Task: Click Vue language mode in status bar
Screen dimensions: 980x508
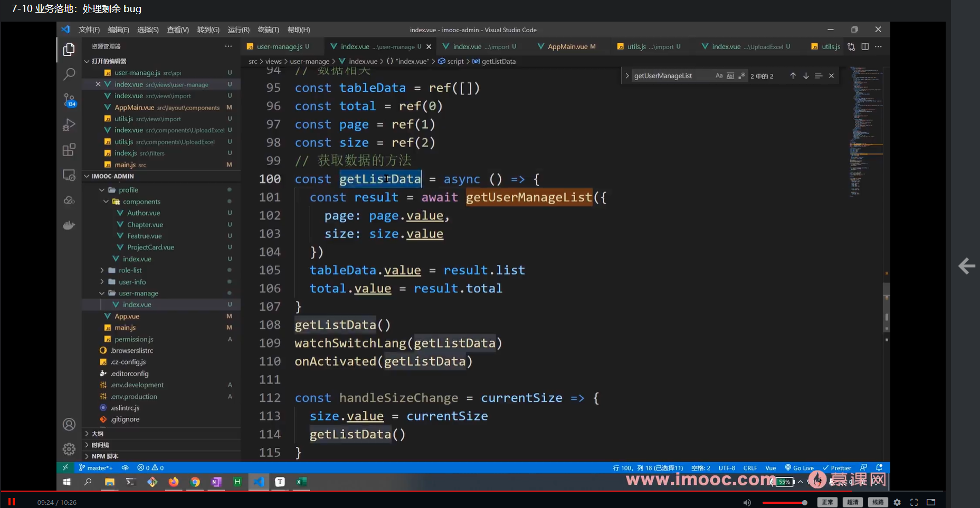Action: (x=770, y=468)
